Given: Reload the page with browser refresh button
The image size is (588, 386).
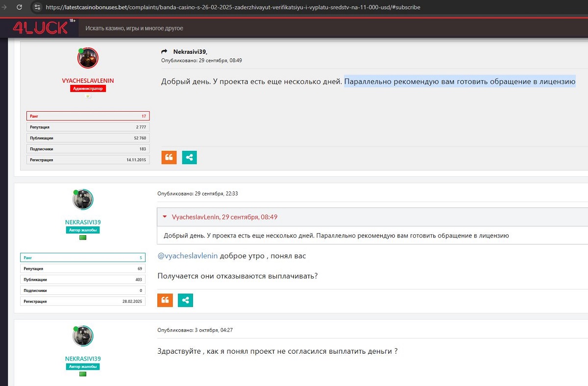Looking at the screenshot, I should pos(19,7).
